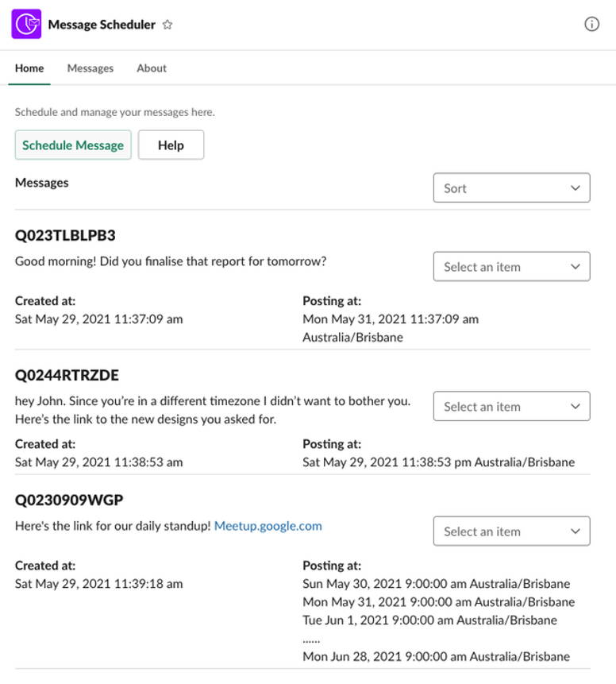Expand the Sort dropdown
616x684 pixels.
(x=511, y=188)
